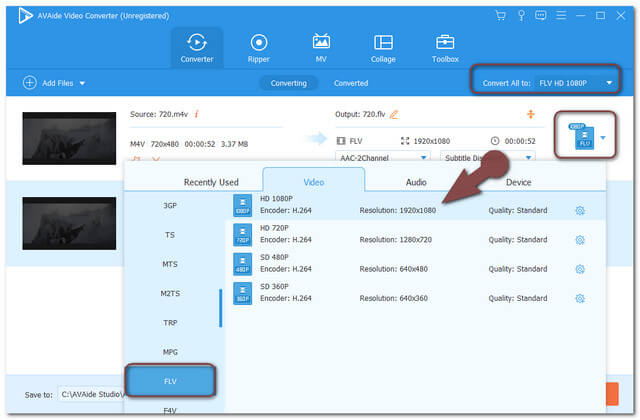Show the Converting list tab
This screenshot has width=640, height=420.
[x=289, y=83]
